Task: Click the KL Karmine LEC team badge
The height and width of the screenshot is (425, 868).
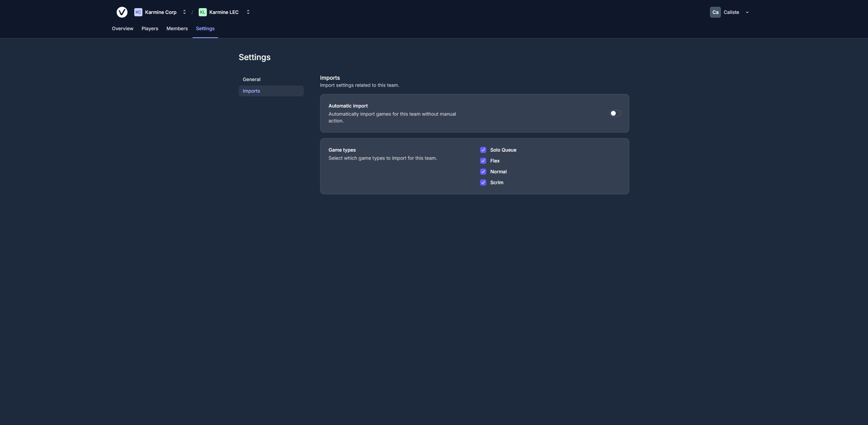Action: click(202, 12)
